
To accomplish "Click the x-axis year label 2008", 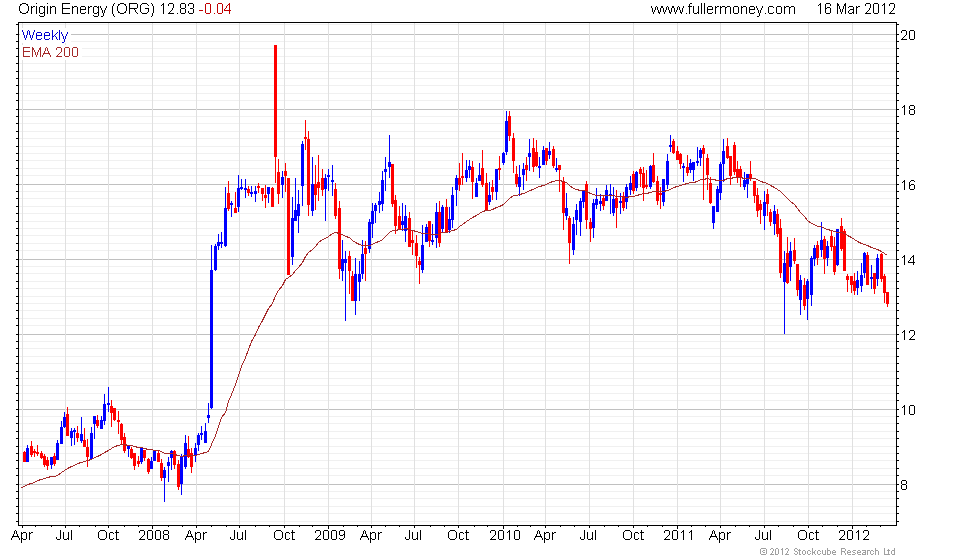I will [154, 536].
